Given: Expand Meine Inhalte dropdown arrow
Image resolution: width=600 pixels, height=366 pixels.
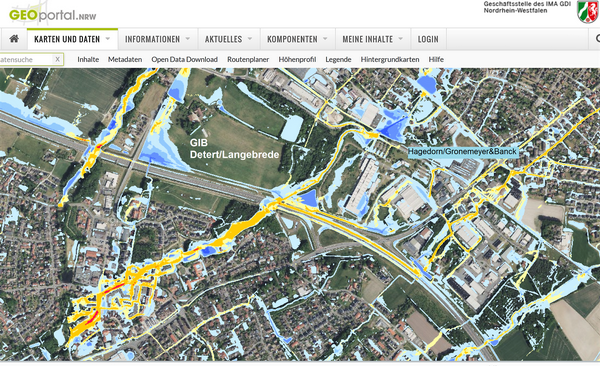Looking at the screenshot, I should pyautogui.click(x=401, y=39).
